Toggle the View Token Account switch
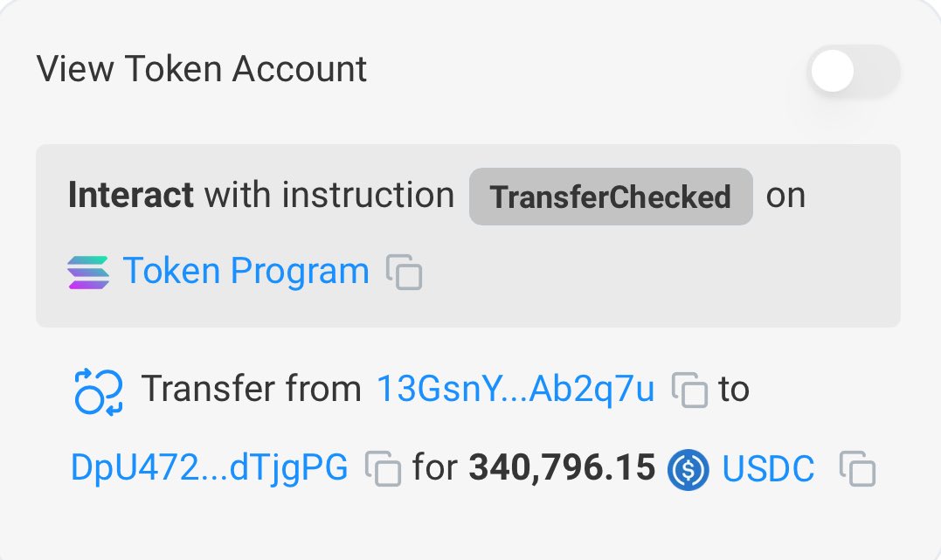 (x=854, y=71)
